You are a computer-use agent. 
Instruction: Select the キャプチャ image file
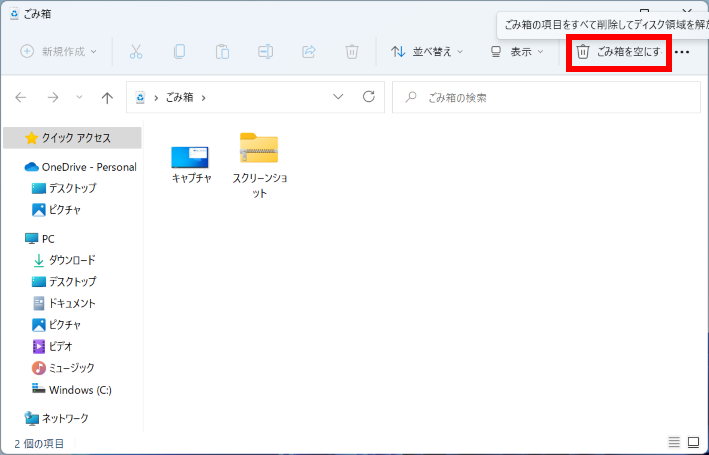click(x=191, y=164)
